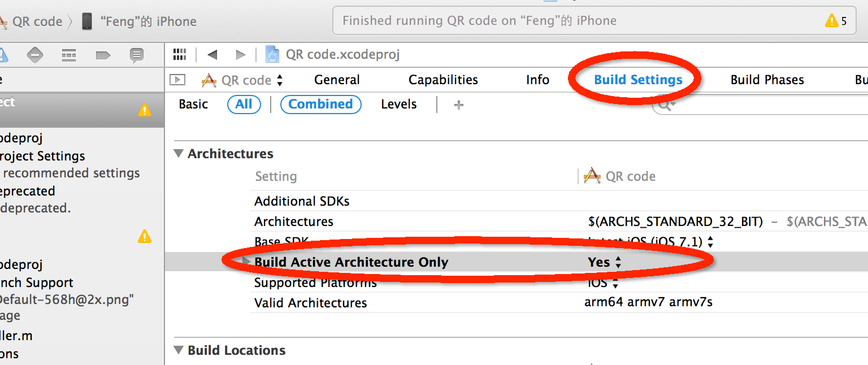
Task: Show the test navigator diamond icon
Action: [35, 55]
